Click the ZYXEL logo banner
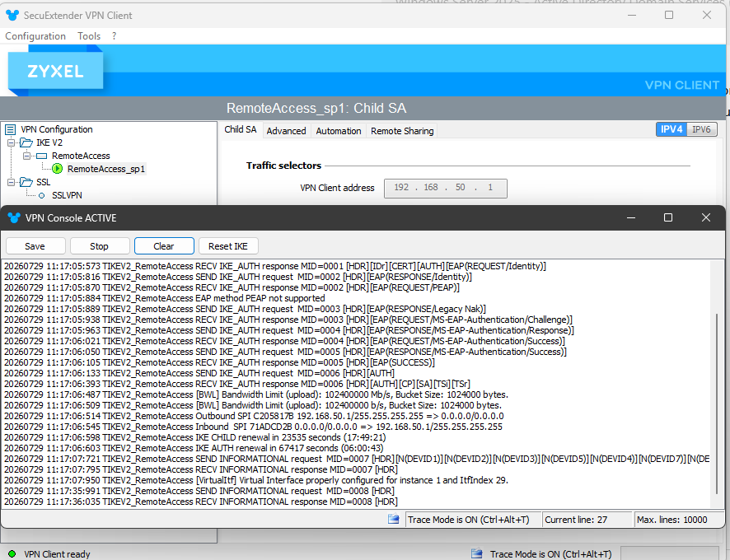The height and width of the screenshot is (560, 730). point(55,71)
